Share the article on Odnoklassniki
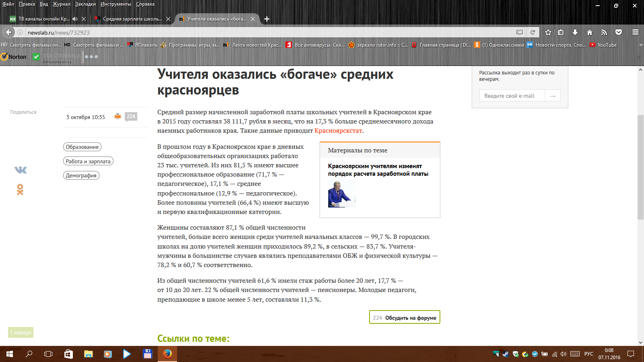The height and width of the screenshot is (362, 644). 20,189
